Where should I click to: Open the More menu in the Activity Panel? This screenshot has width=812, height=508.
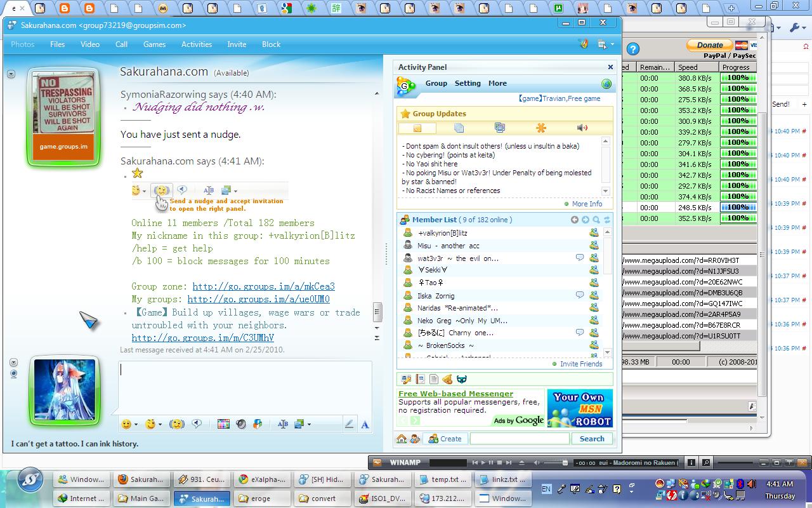497,83
